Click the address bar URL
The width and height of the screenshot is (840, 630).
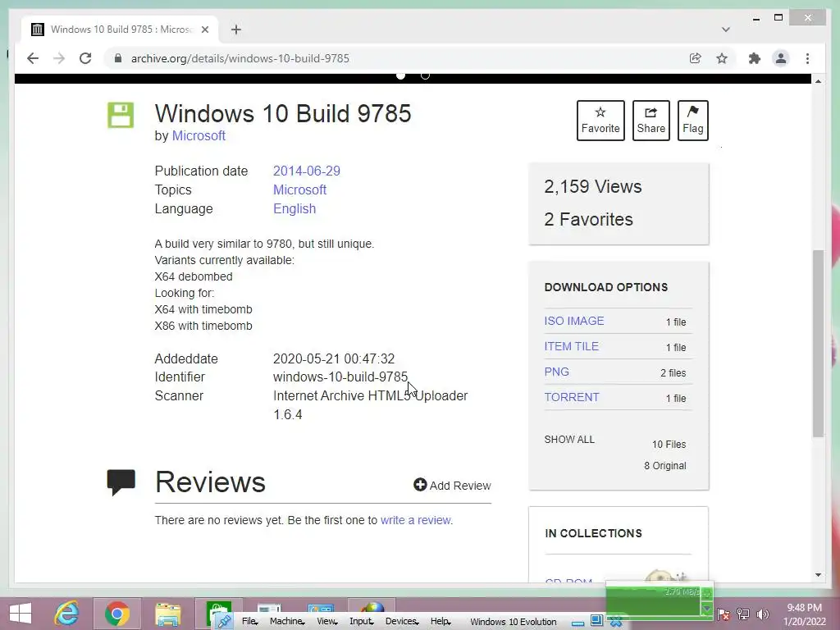(x=240, y=58)
